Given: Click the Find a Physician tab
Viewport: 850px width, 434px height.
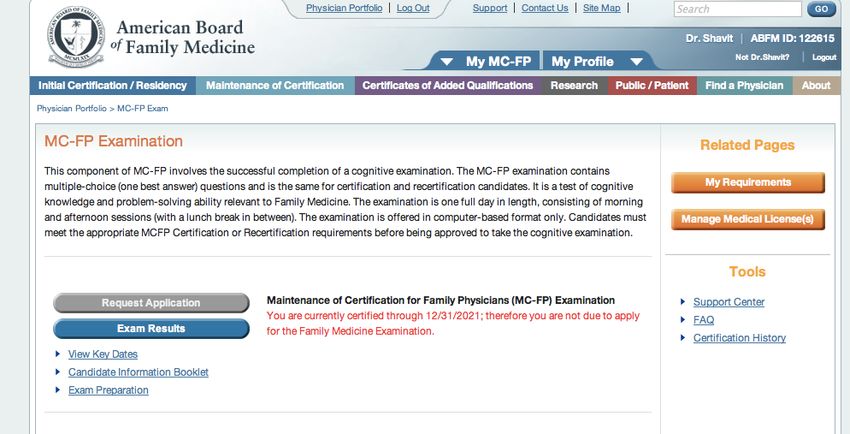Looking at the screenshot, I should (744, 86).
